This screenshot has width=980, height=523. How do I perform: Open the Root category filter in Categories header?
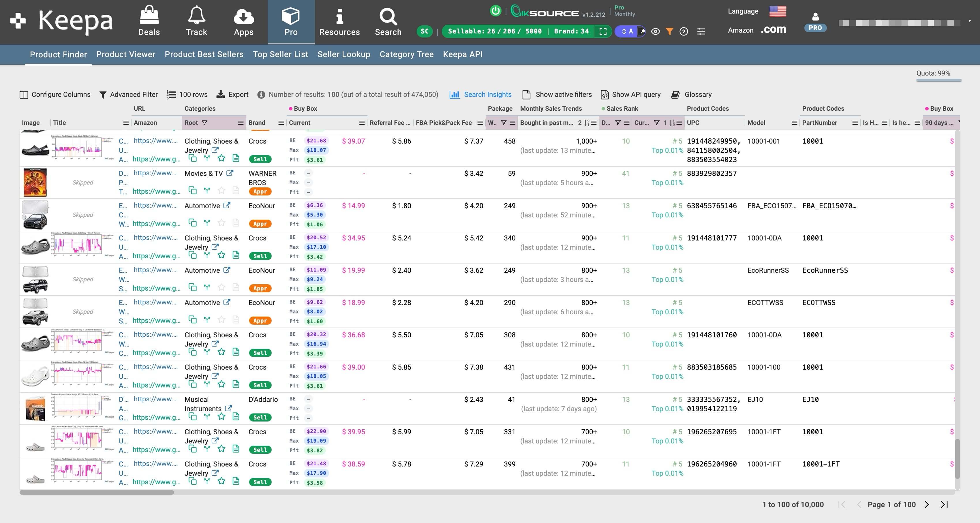[205, 123]
